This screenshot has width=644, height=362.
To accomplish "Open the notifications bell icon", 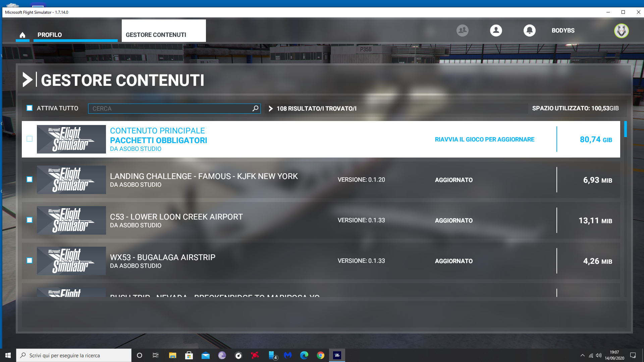I will [x=529, y=31].
